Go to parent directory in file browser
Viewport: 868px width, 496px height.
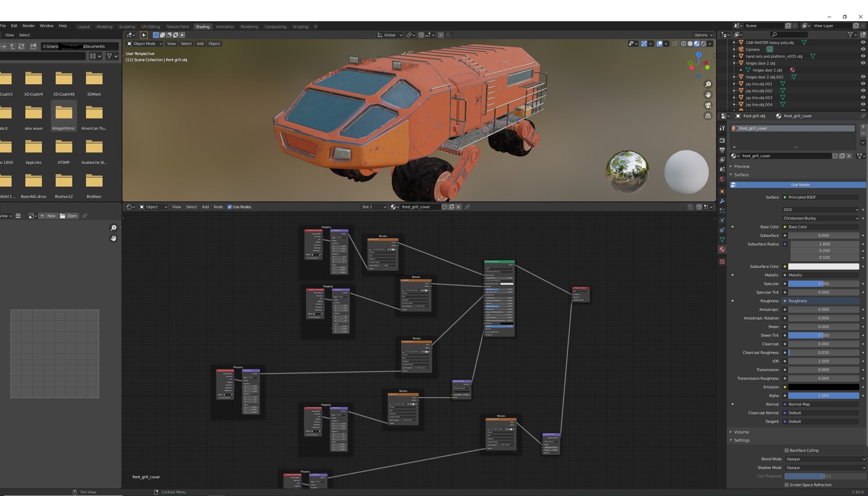[12, 46]
